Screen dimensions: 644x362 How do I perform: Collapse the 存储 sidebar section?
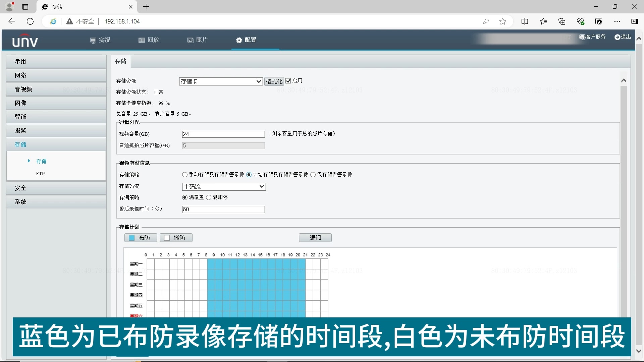click(20, 144)
